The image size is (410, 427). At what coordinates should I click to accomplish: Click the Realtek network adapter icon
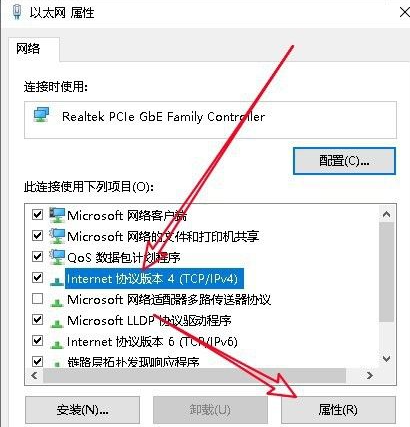click(42, 115)
